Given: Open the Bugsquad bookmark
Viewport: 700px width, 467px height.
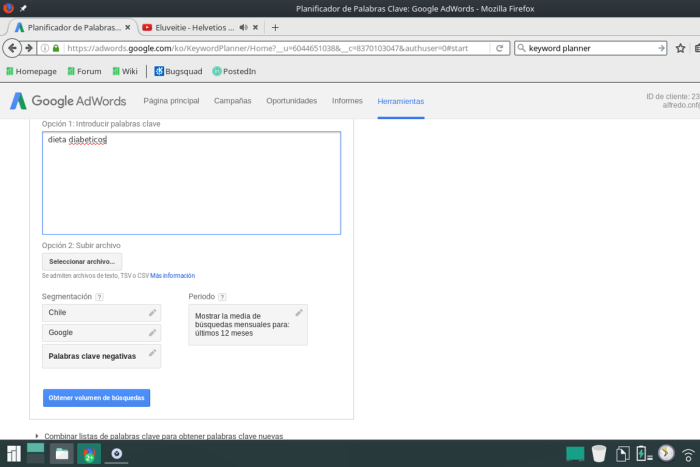Looking at the screenshot, I should (x=179, y=71).
